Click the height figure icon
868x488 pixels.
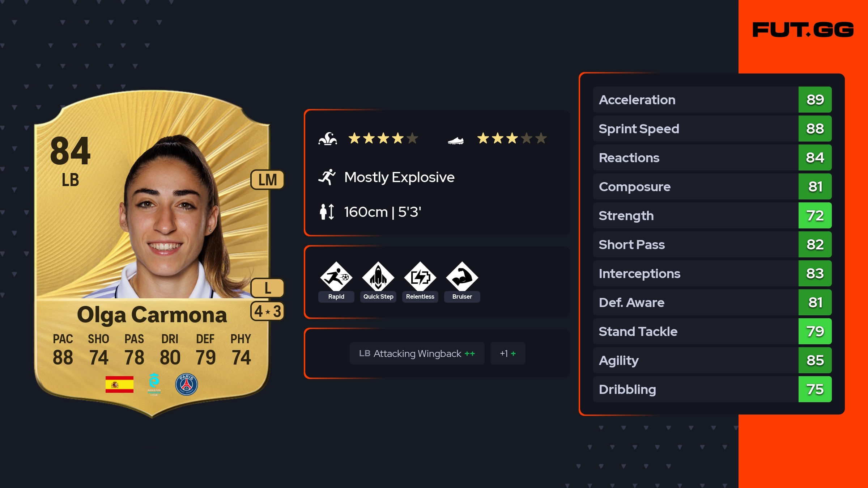[x=327, y=212]
